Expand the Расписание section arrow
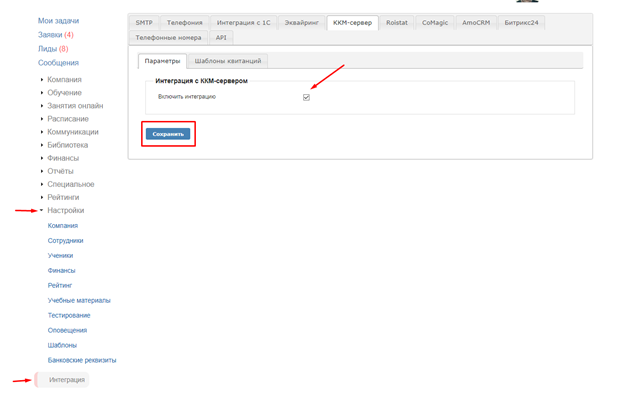This screenshot has width=624, height=397. point(42,119)
